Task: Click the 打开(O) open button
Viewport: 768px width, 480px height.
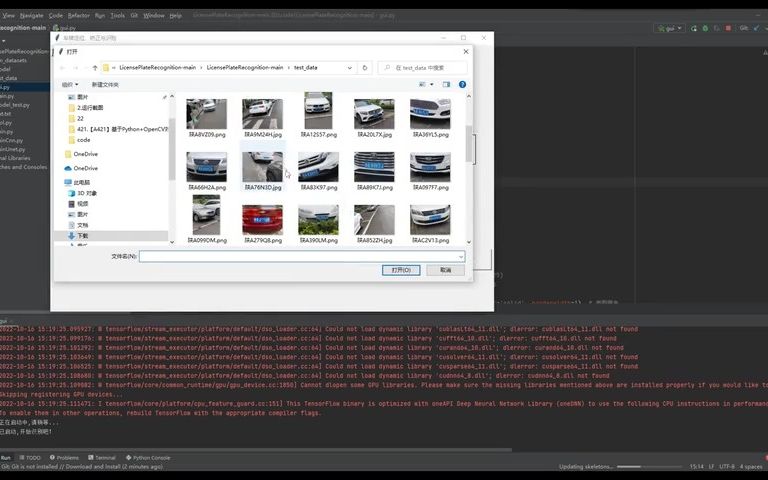Action: 401,270
